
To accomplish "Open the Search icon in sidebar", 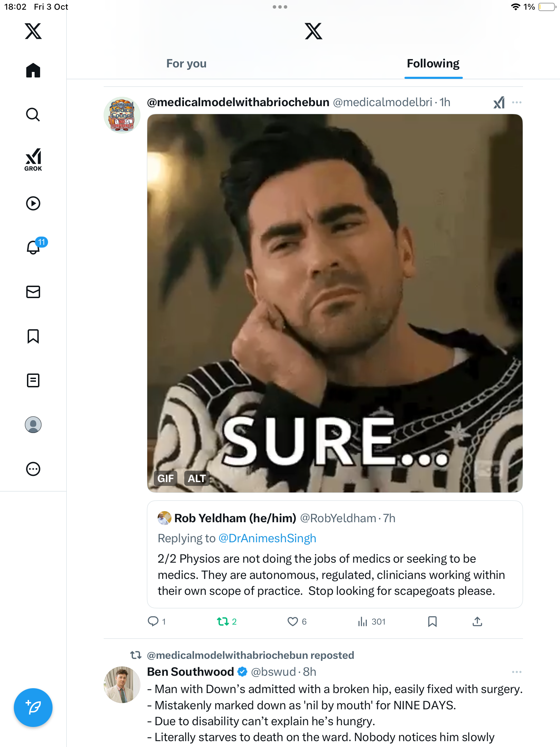I will click(x=33, y=114).
